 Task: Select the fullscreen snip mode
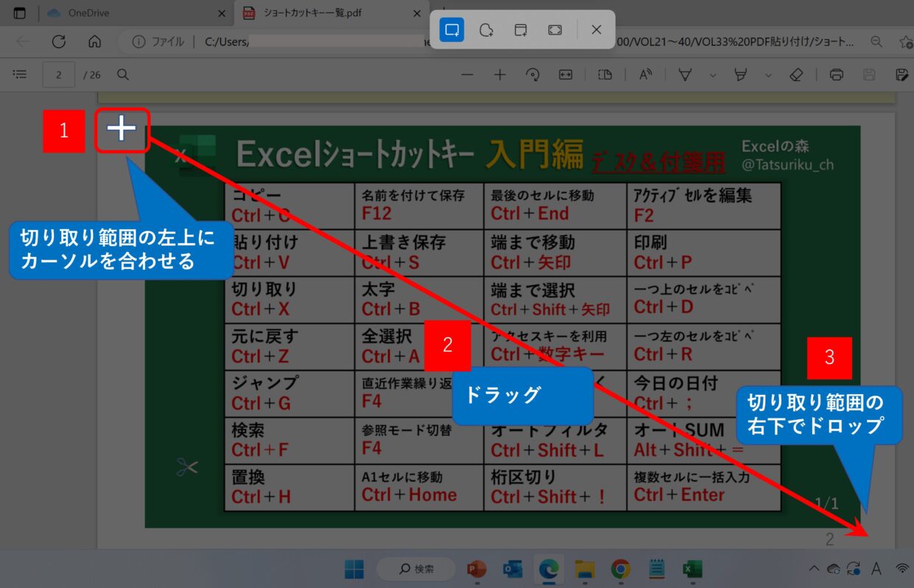coord(555,29)
